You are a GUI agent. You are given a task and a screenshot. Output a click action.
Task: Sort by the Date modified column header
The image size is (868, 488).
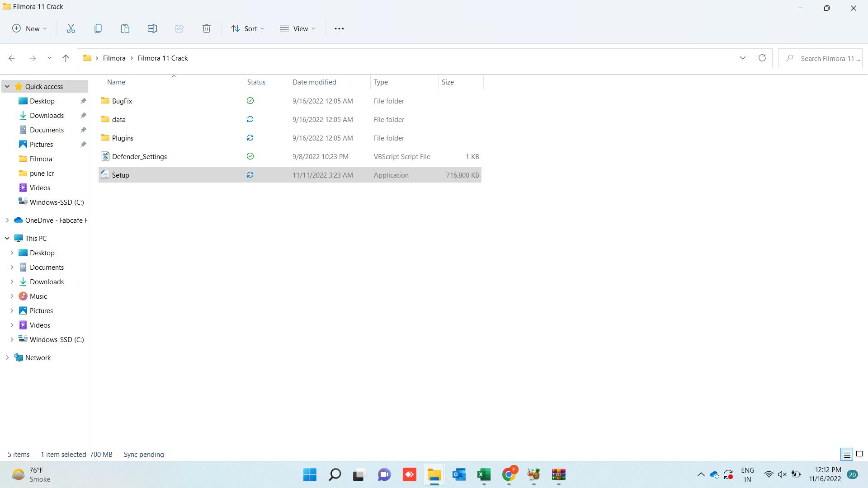pyautogui.click(x=314, y=82)
